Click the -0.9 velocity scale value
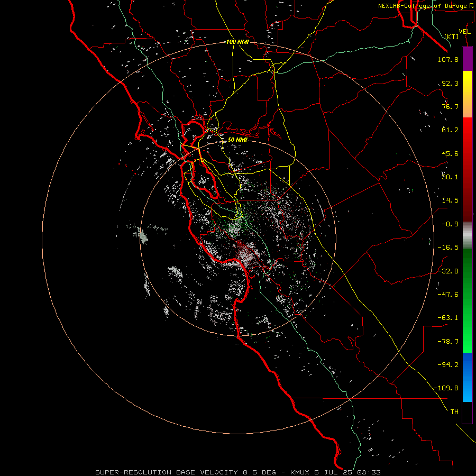Viewport: 476px width, 476px height. pyautogui.click(x=450, y=224)
